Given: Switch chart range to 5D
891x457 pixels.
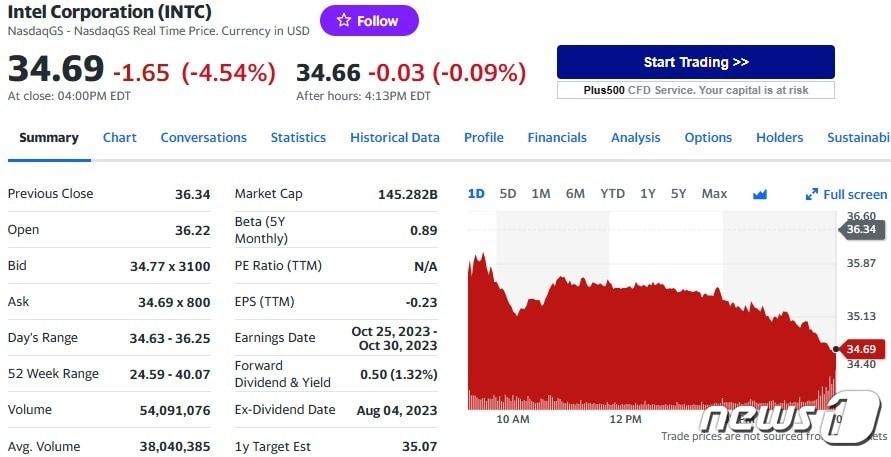Looking at the screenshot, I should coord(508,194).
